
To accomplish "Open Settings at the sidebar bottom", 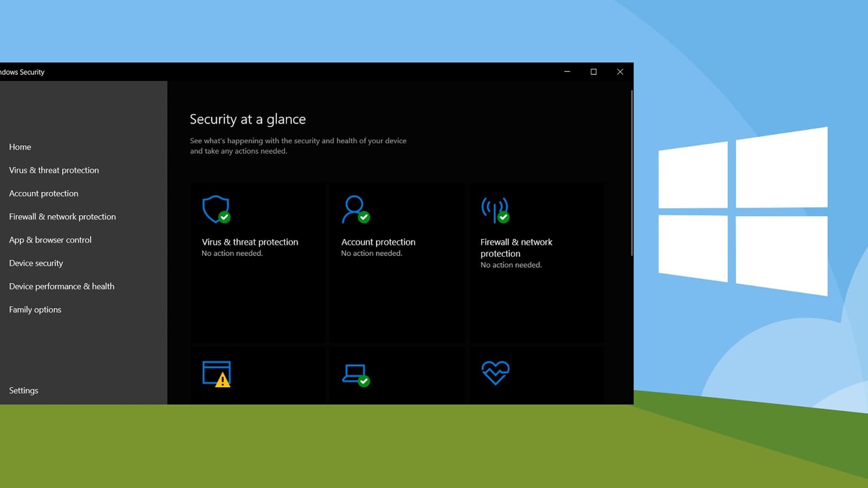I will tap(24, 390).
